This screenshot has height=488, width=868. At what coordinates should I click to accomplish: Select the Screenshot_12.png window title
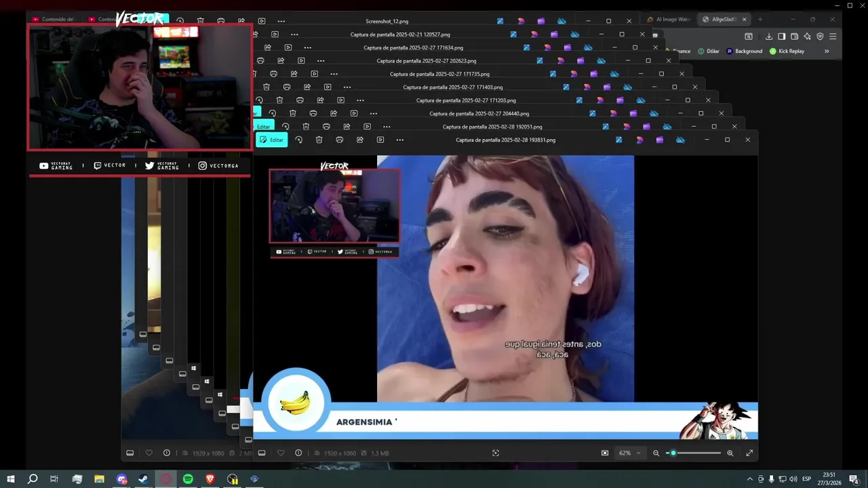(x=387, y=21)
